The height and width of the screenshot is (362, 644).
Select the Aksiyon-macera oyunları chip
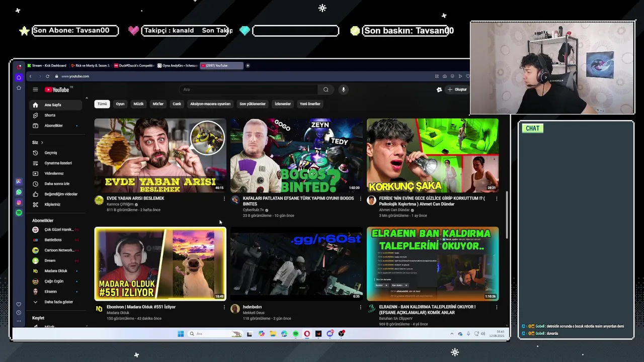coord(210,104)
